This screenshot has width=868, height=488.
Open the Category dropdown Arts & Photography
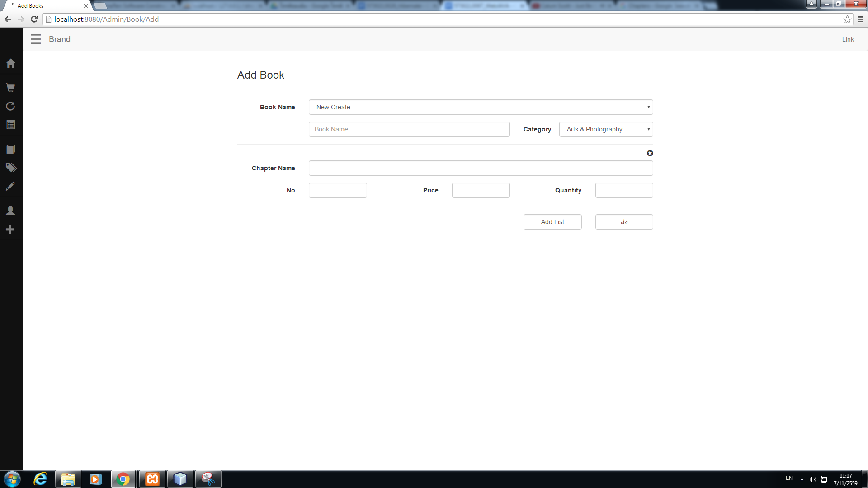606,129
